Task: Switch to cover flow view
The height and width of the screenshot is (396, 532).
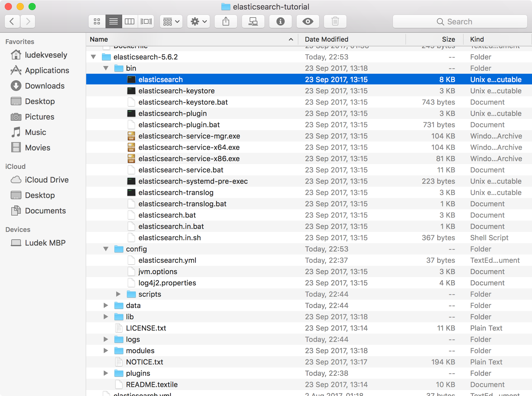Action: click(x=146, y=21)
